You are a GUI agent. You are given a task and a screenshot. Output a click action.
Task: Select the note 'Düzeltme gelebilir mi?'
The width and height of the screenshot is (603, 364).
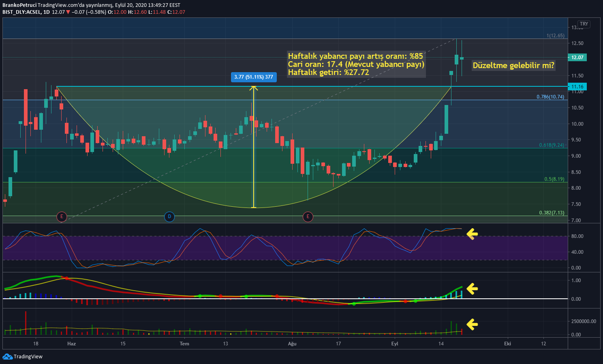(513, 66)
